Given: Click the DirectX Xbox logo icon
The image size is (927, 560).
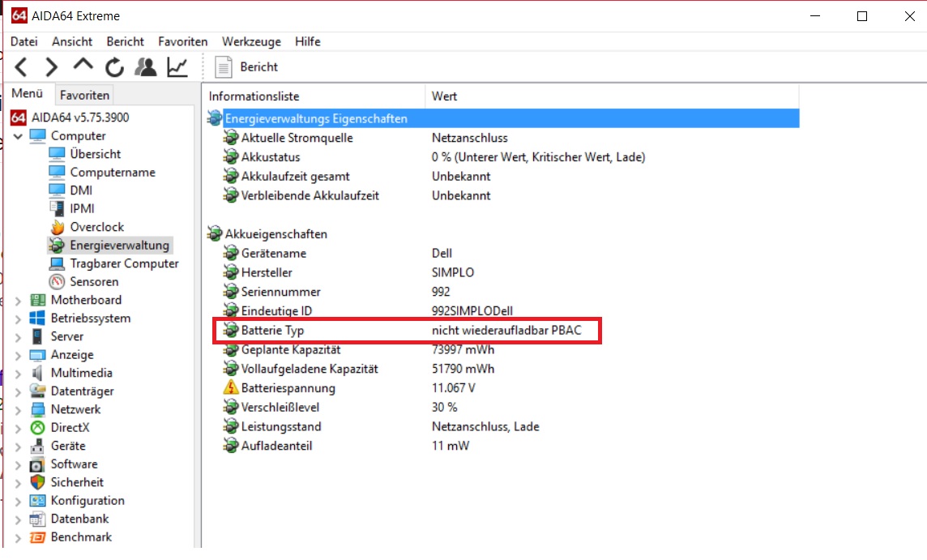Looking at the screenshot, I should 37,428.
